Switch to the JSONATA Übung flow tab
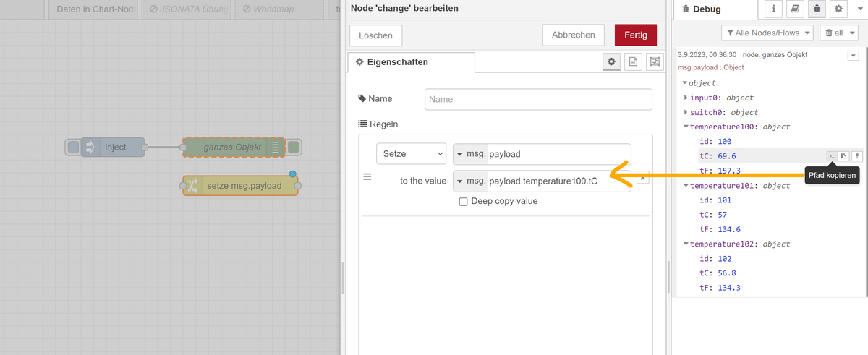 click(187, 9)
